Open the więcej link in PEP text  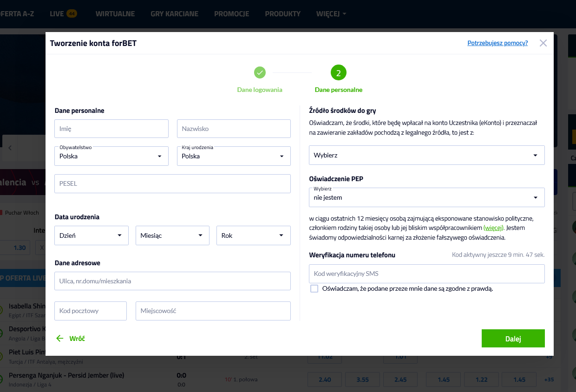pos(493,228)
